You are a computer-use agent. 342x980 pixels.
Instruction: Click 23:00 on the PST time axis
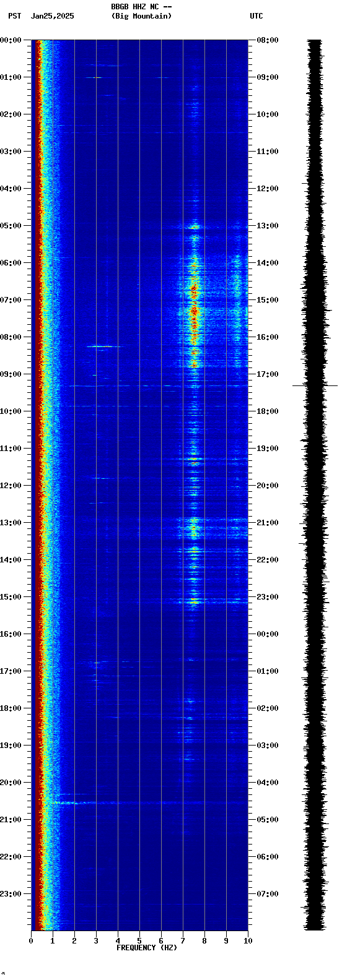(11, 894)
